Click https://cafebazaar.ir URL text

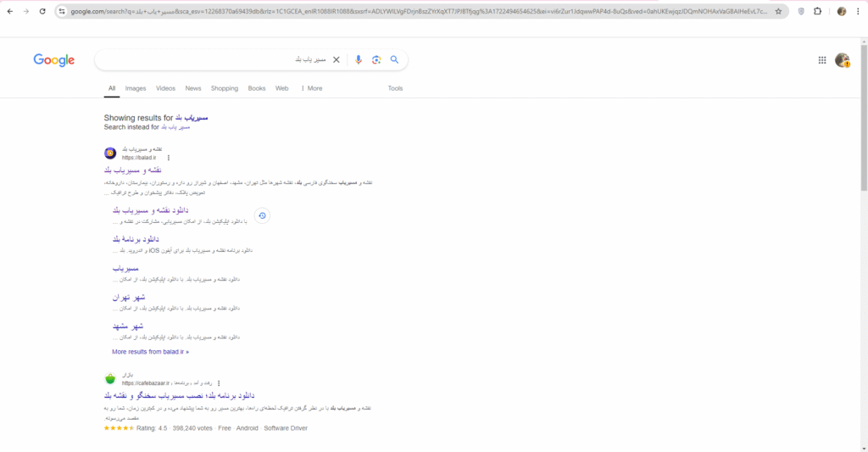[146, 383]
